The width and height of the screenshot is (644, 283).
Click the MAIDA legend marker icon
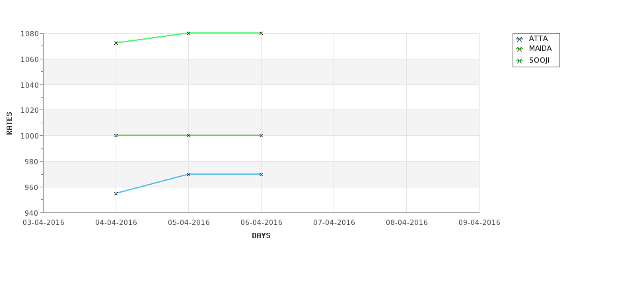point(520,49)
